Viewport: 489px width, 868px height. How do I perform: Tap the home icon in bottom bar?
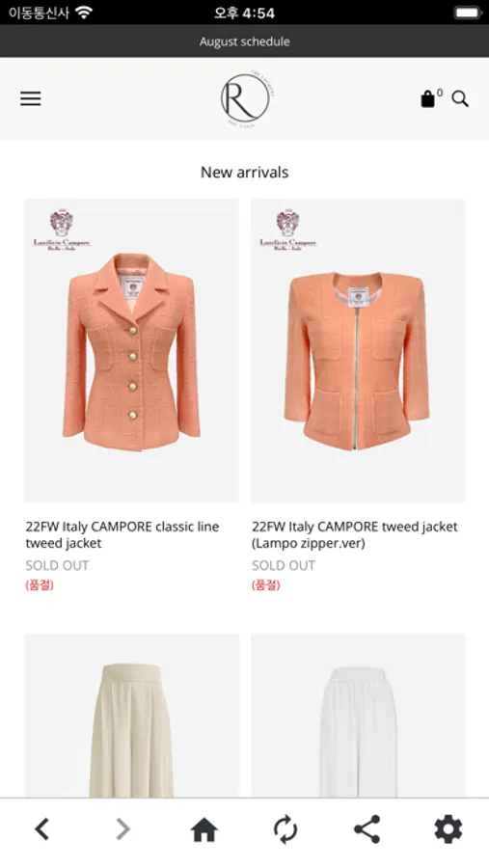click(x=204, y=829)
